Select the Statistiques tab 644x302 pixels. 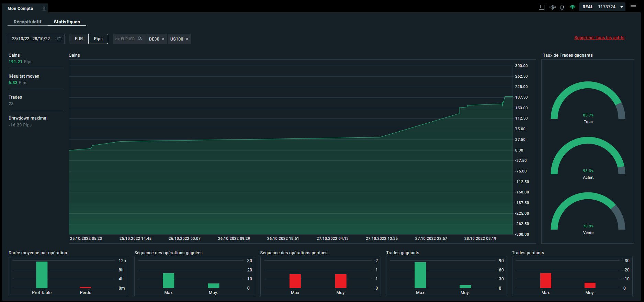click(x=67, y=22)
